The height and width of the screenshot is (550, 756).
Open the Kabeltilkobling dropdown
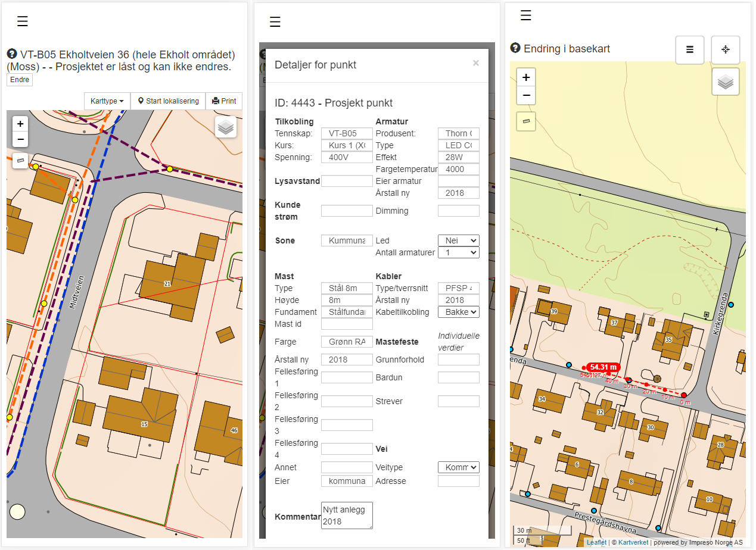[x=458, y=312]
